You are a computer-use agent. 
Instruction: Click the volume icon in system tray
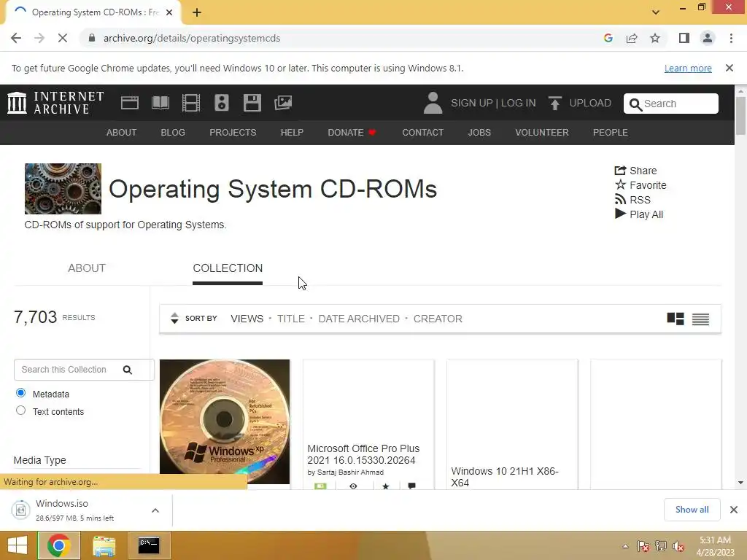(x=678, y=546)
